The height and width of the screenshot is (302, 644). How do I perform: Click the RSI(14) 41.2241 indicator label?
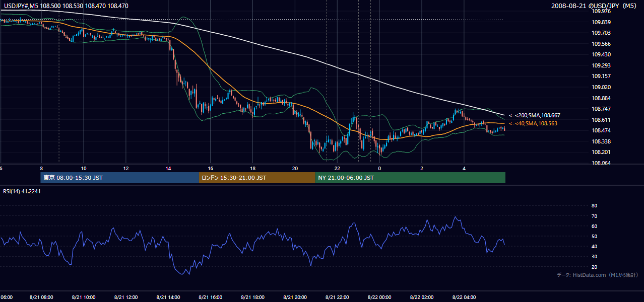click(21, 190)
